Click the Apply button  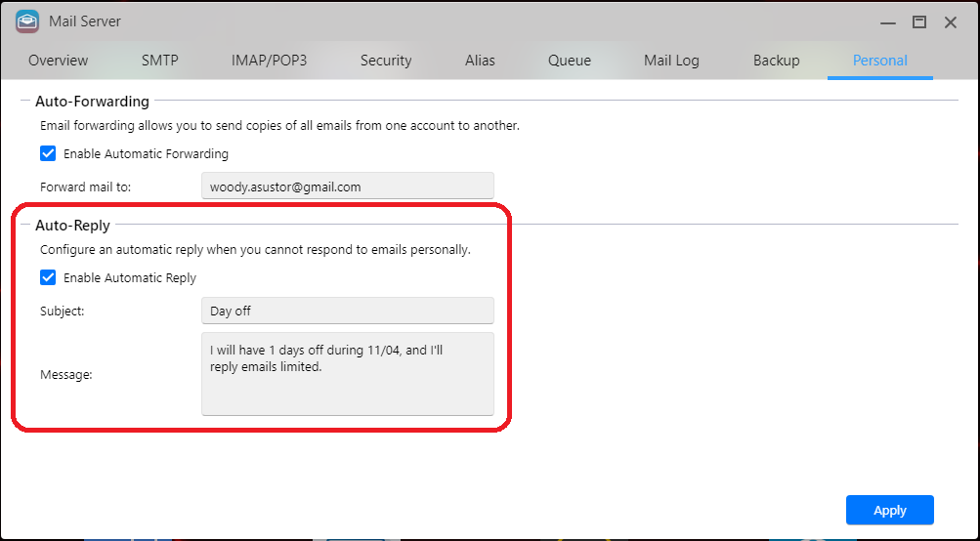[x=890, y=511]
